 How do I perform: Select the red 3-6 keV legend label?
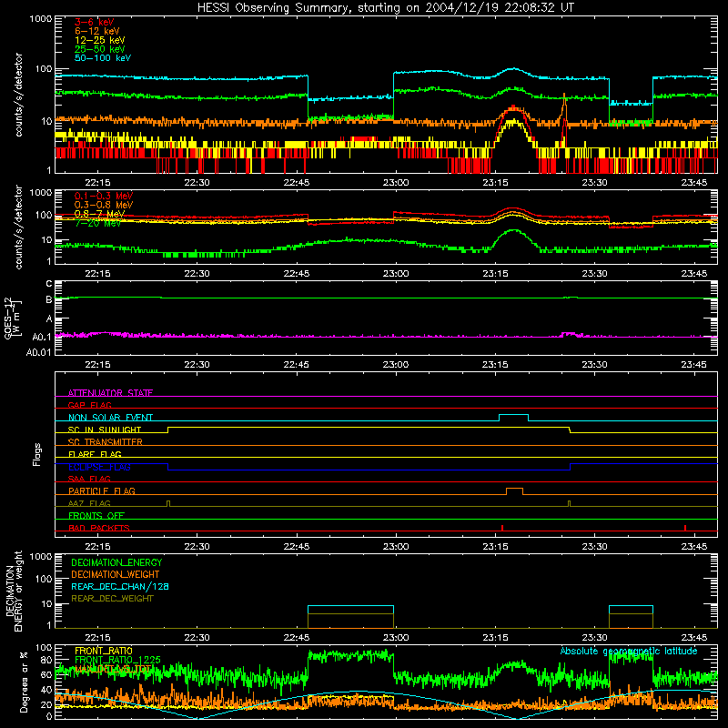tap(94, 22)
